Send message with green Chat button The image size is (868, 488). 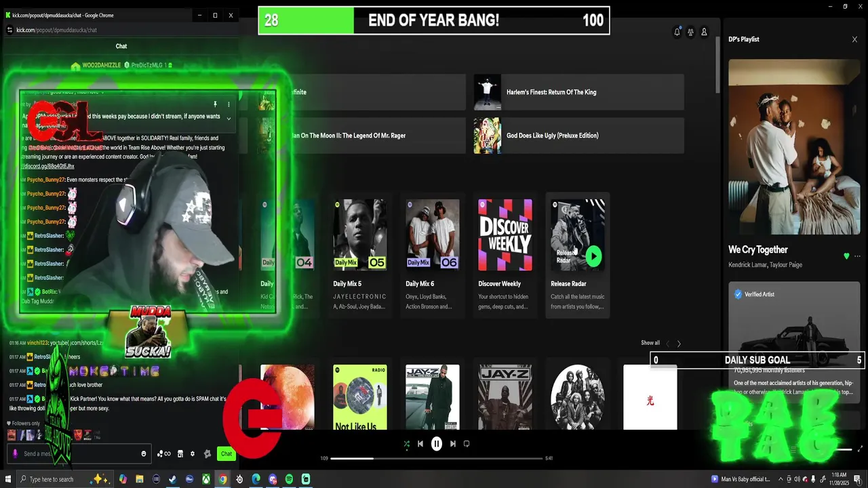226,453
